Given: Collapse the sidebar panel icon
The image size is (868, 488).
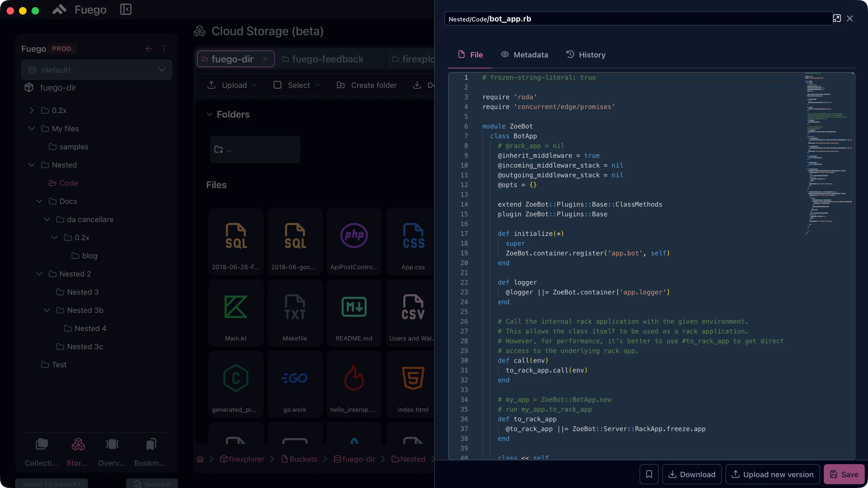Looking at the screenshot, I should pyautogui.click(x=126, y=9).
